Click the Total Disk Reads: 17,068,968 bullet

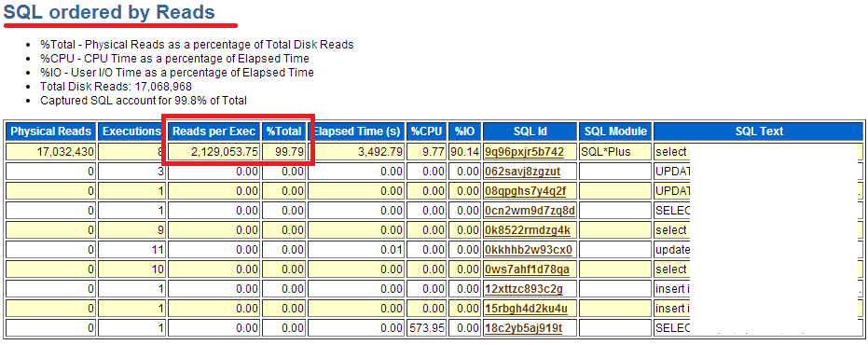point(117,87)
